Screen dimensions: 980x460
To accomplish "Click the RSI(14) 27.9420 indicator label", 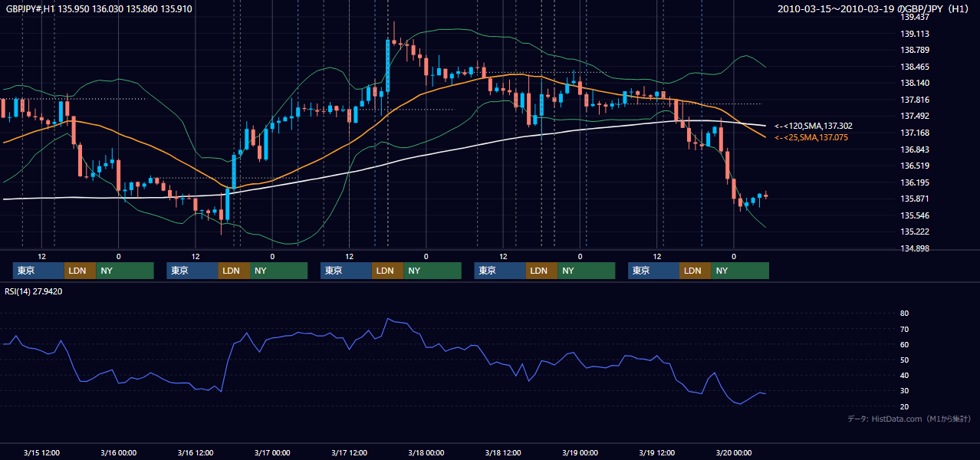I will coord(34,291).
